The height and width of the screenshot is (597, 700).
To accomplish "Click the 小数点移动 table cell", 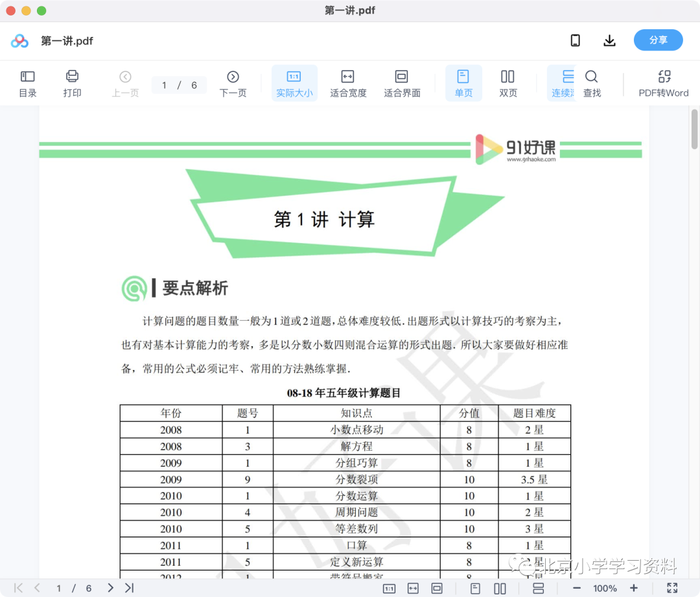I will [356, 430].
